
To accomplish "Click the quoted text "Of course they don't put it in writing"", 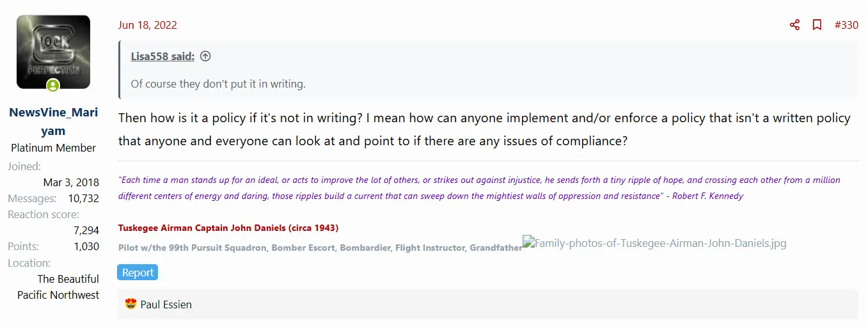I will [218, 84].
